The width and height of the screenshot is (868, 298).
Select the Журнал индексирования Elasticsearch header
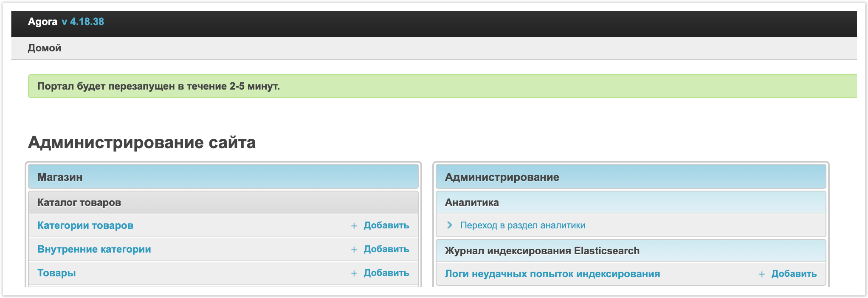click(542, 251)
